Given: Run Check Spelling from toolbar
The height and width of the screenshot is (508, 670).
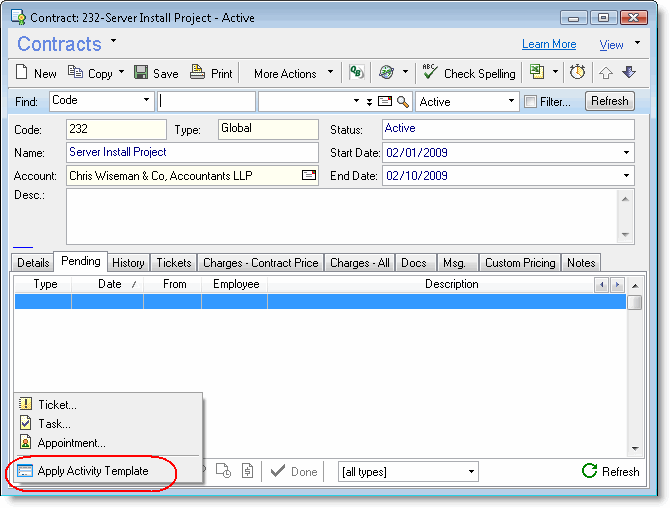Looking at the screenshot, I should 469,73.
